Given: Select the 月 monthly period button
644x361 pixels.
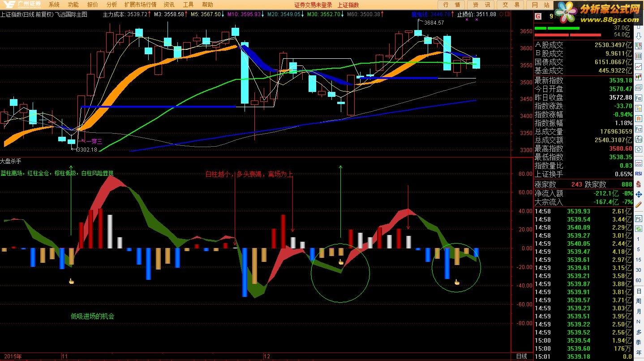Looking at the screenshot, I should [639, 312].
